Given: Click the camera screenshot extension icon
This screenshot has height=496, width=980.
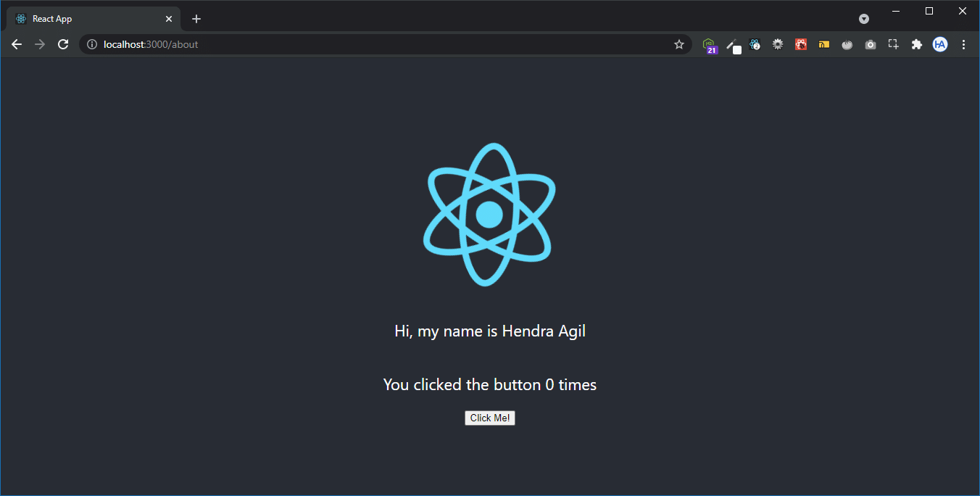Looking at the screenshot, I should 871,44.
